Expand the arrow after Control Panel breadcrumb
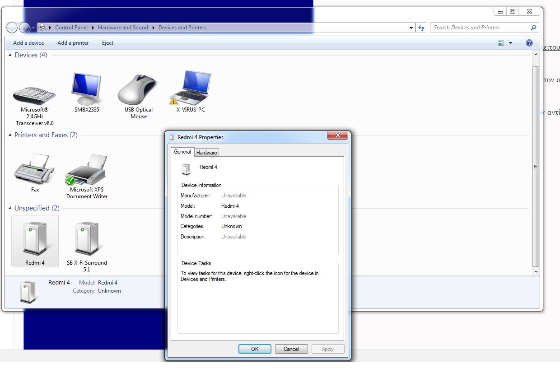Screen dimensions: 560x392 (x=93, y=28)
